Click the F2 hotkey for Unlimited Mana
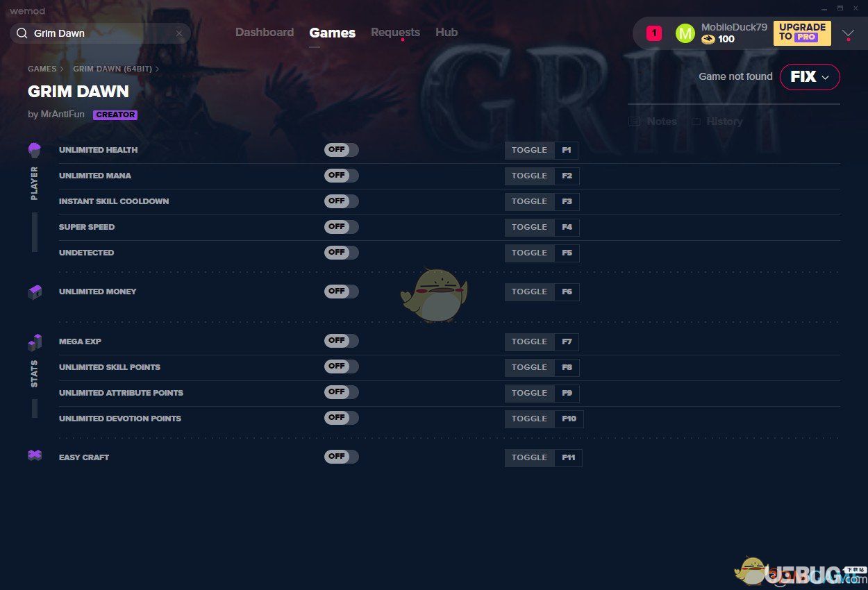868x590 pixels. click(x=567, y=176)
